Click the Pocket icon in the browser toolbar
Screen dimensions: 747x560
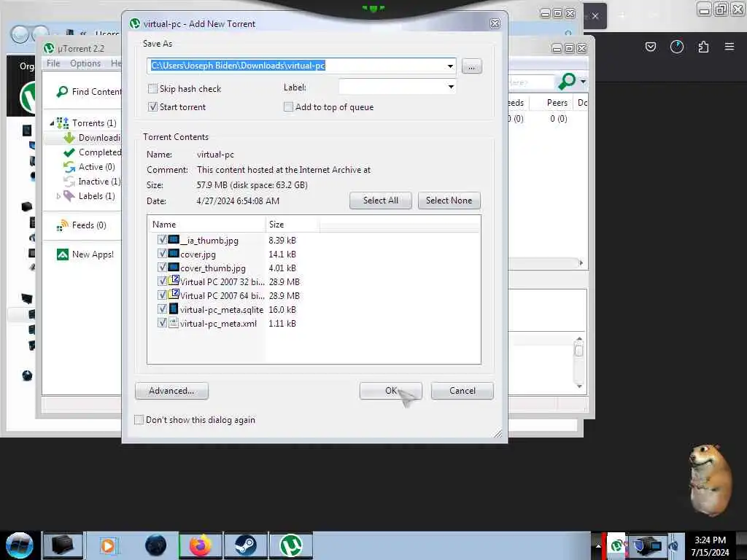pos(650,47)
